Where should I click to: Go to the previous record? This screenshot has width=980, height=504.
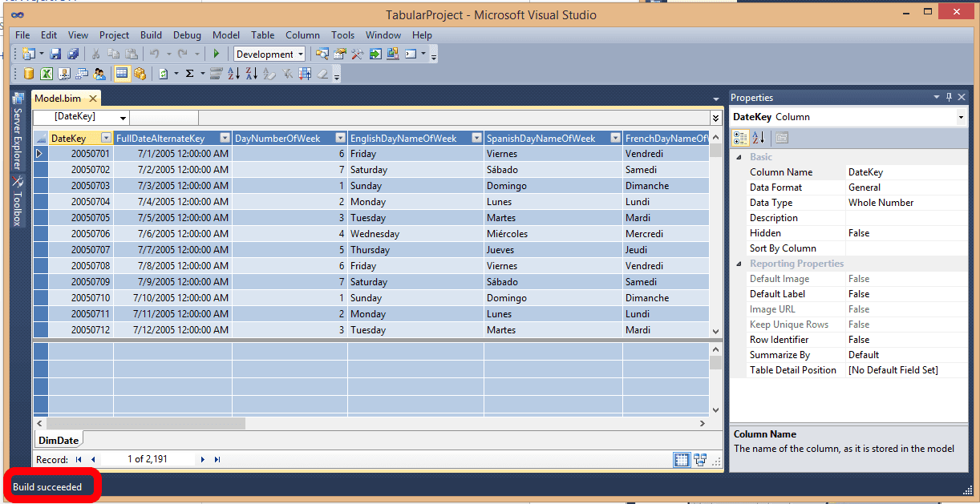tap(93, 460)
